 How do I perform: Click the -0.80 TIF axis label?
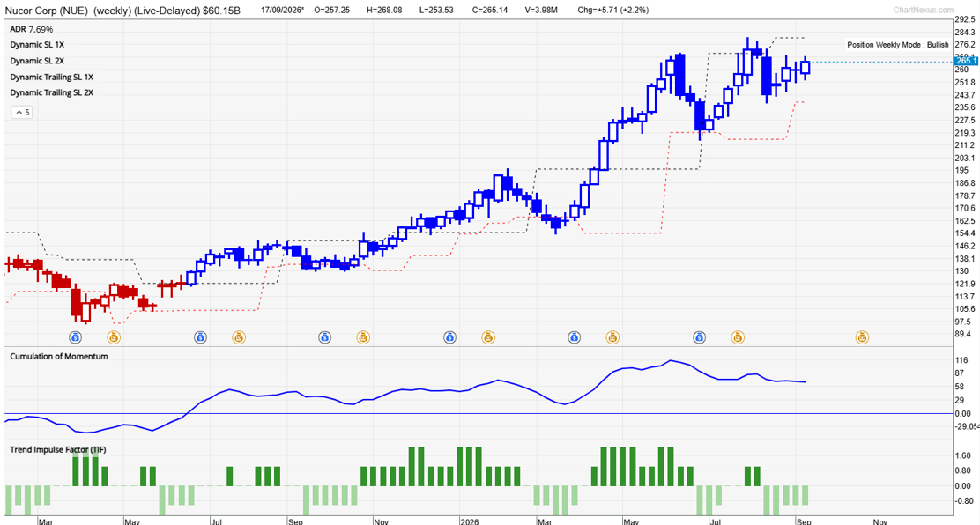pyautogui.click(x=964, y=500)
